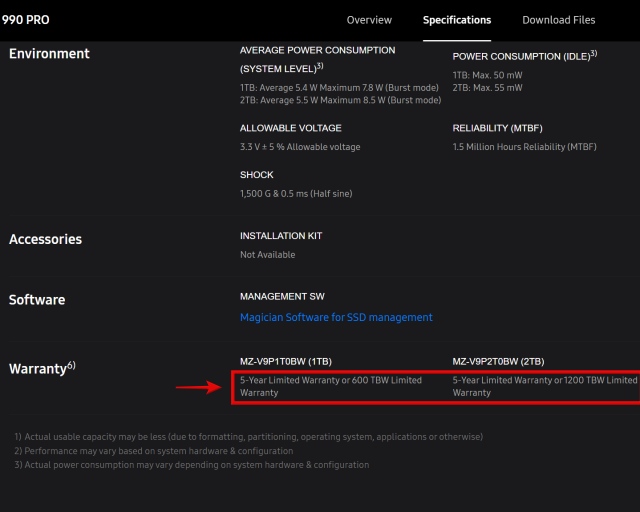Select the Not Available text
Image resolution: width=640 pixels, height=512 pixels.
pyautogui.click(x=267, y=255)
